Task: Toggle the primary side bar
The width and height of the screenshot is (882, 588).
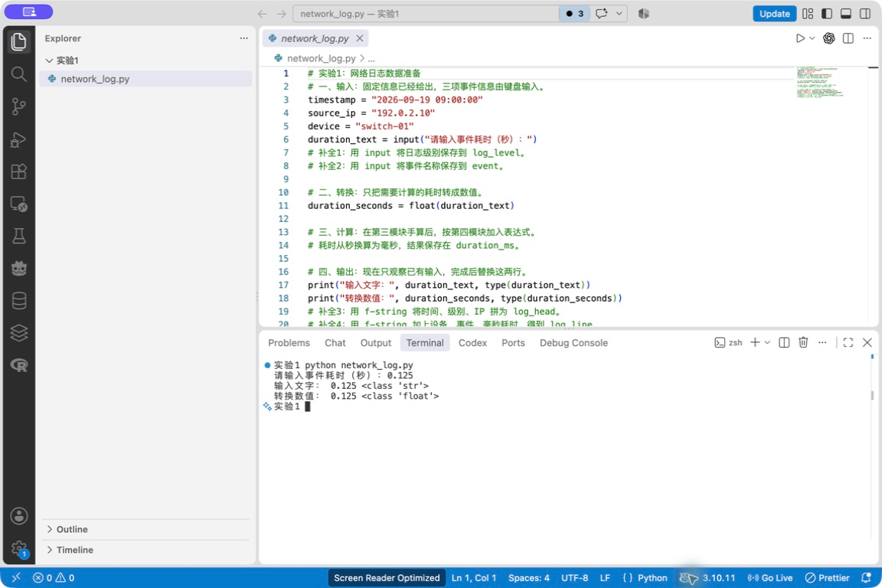Action: (827, 14)
